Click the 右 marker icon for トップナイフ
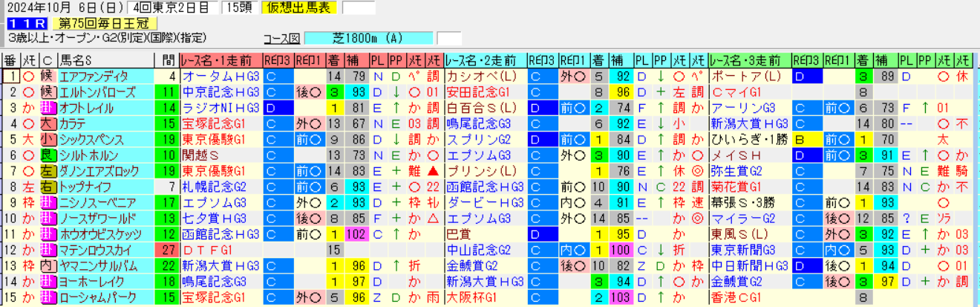The image size is (980, 307). click(48, 186)
